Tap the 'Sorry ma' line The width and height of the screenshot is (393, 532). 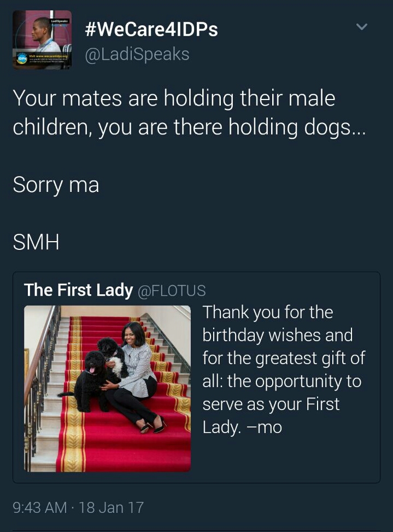coord(56,185)
